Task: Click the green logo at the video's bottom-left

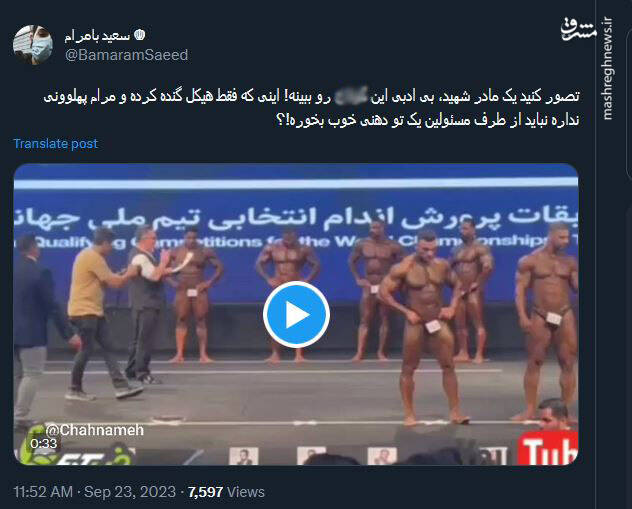Action: pos(77,452)
